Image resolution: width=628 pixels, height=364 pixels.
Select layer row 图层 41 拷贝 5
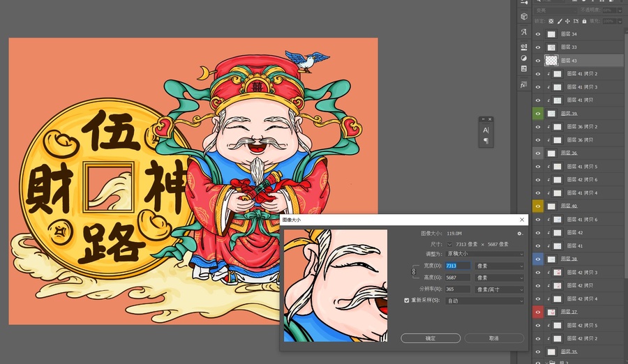click(578, 167)
